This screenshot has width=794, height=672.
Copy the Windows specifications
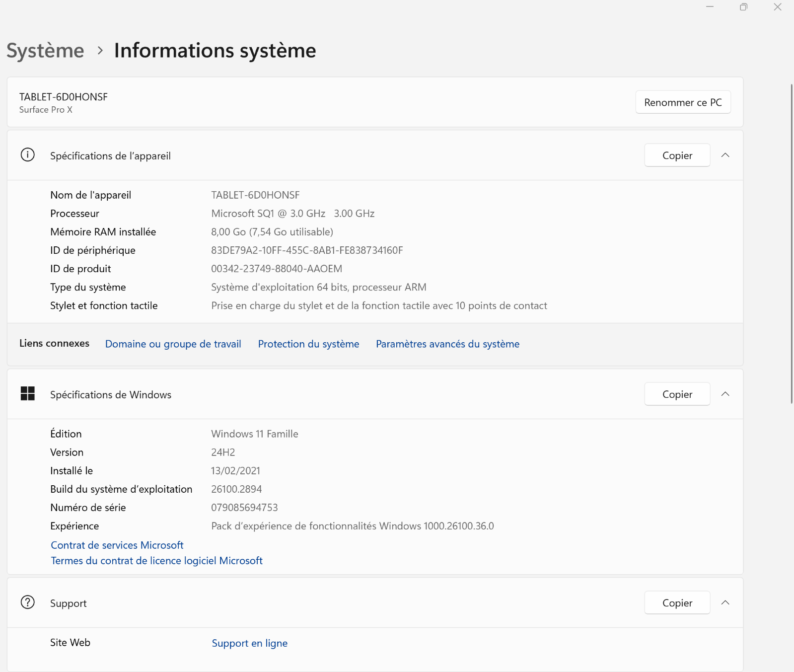pos(677,394)
